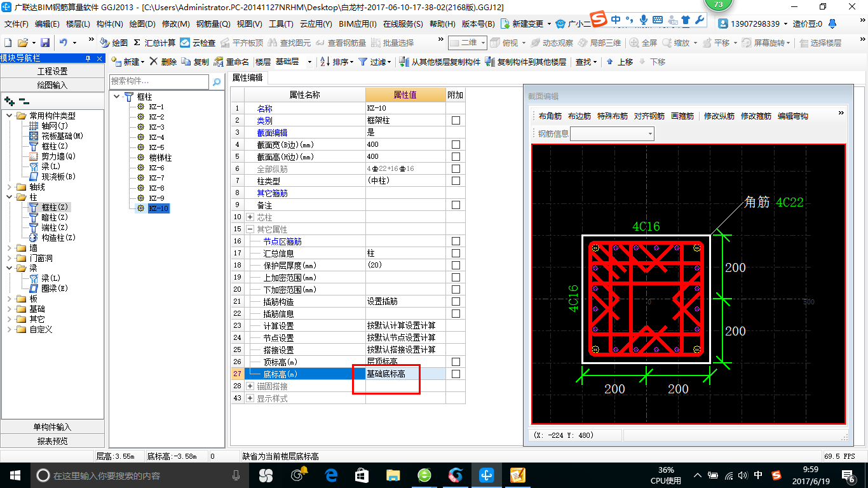Select 楼梯柱 in component list

point(160,158)
